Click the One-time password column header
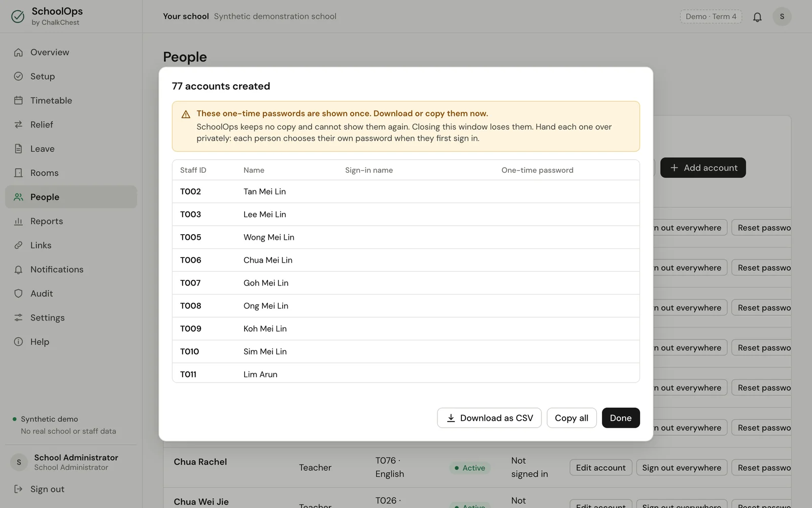812x508 pixels. tap(537, 170)
